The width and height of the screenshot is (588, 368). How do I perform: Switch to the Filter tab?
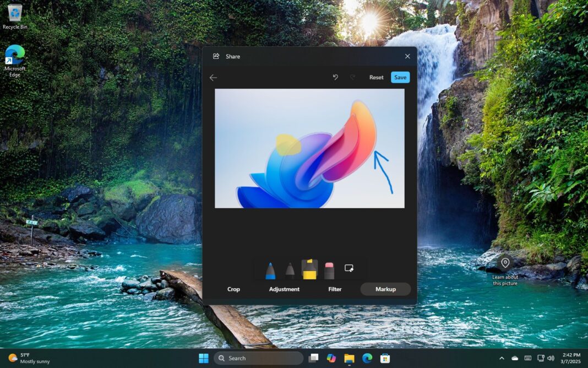click(334, 289)
